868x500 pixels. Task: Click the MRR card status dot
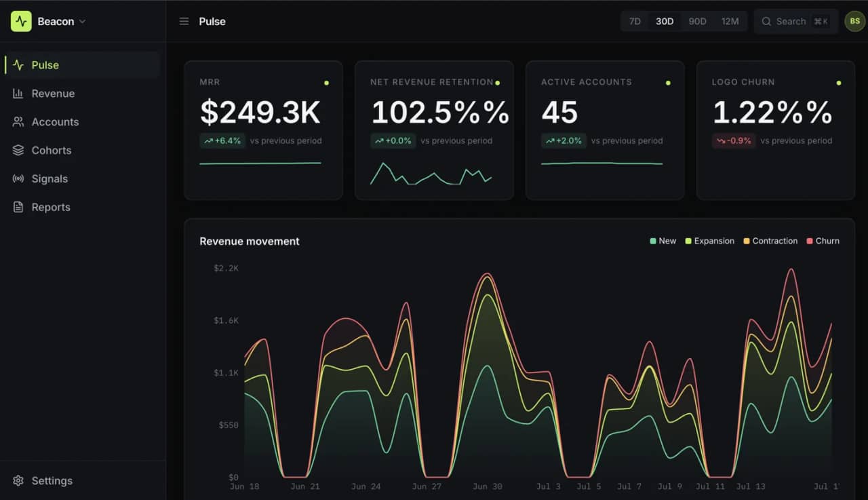click(326, 83)
